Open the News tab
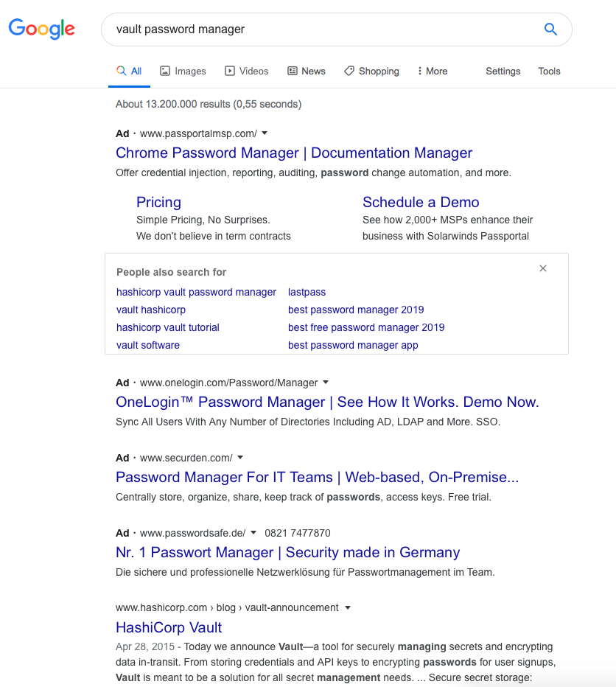This screenshot has height=687, width=616. [307, 71]
